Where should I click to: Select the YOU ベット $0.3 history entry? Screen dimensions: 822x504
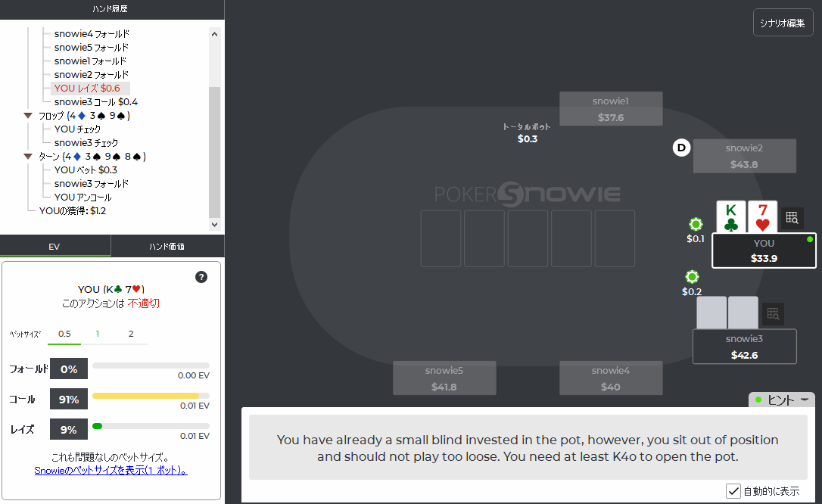pos(86,170)
